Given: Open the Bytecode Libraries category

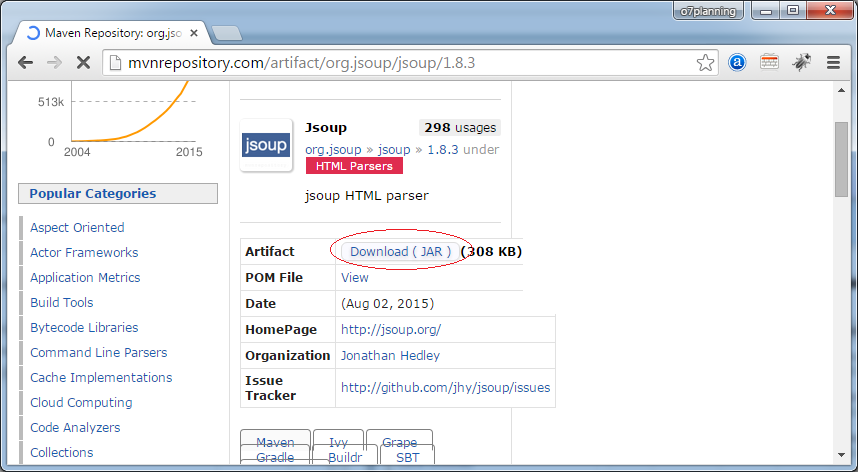Looking at the screenshot, I should point(84,328).
